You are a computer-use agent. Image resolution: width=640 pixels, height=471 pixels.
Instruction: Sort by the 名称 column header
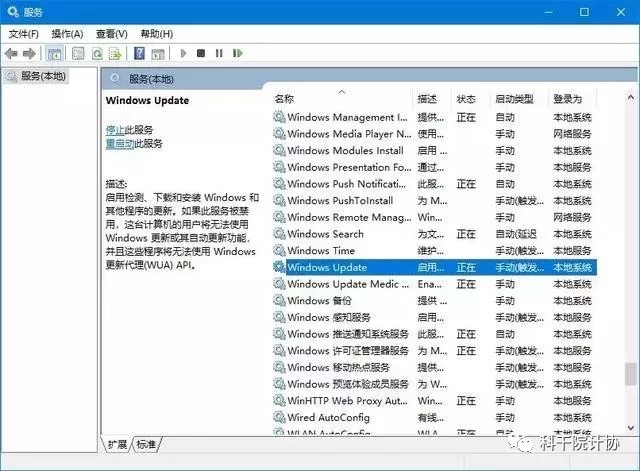[x=284, y=99]
